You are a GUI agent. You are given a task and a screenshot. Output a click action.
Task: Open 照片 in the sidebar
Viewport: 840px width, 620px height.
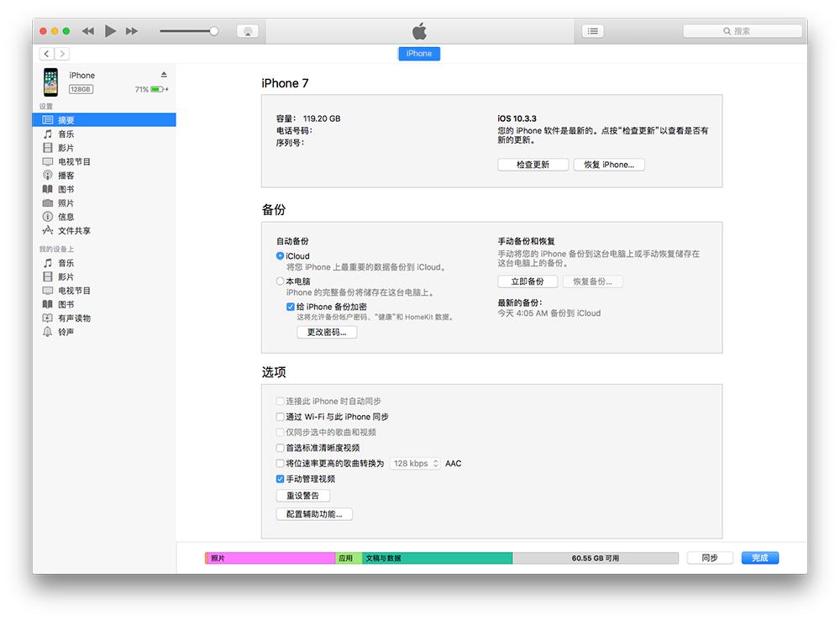[x=104, y=203]
